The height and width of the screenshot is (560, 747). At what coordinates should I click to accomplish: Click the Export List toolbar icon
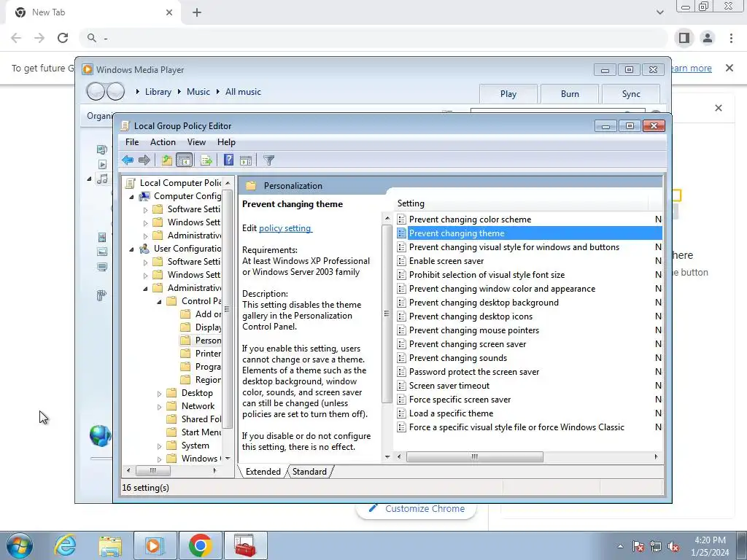(x=206, y=160)
